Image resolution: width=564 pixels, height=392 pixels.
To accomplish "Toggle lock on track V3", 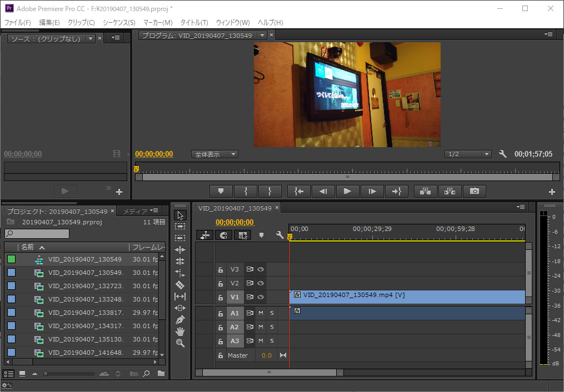I will [x=221, y=270].
